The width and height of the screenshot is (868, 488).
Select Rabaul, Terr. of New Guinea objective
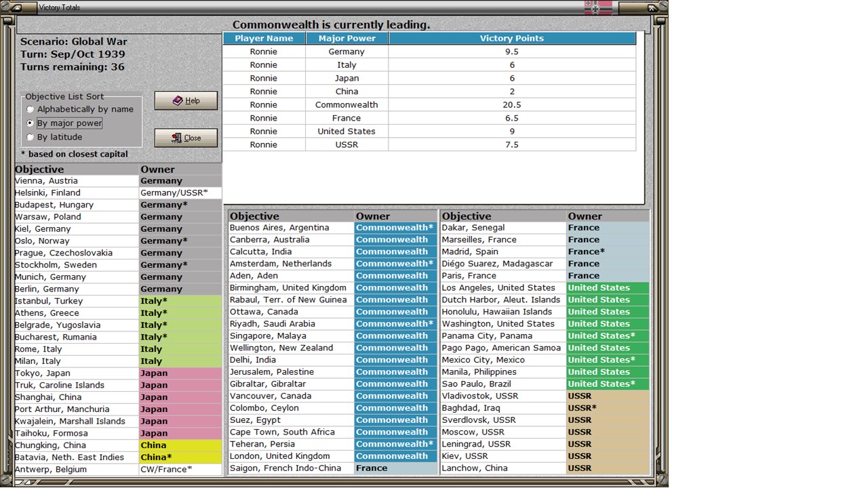(291, 300)
